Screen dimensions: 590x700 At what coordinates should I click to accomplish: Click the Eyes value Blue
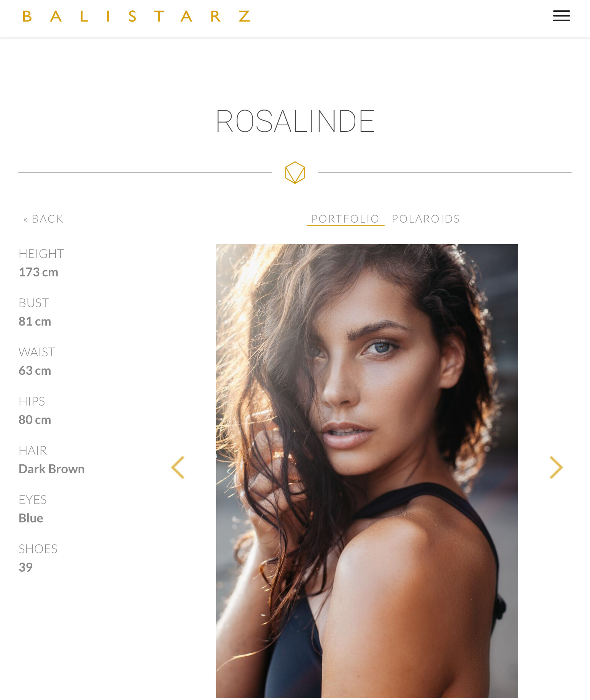tap(31, 518)
